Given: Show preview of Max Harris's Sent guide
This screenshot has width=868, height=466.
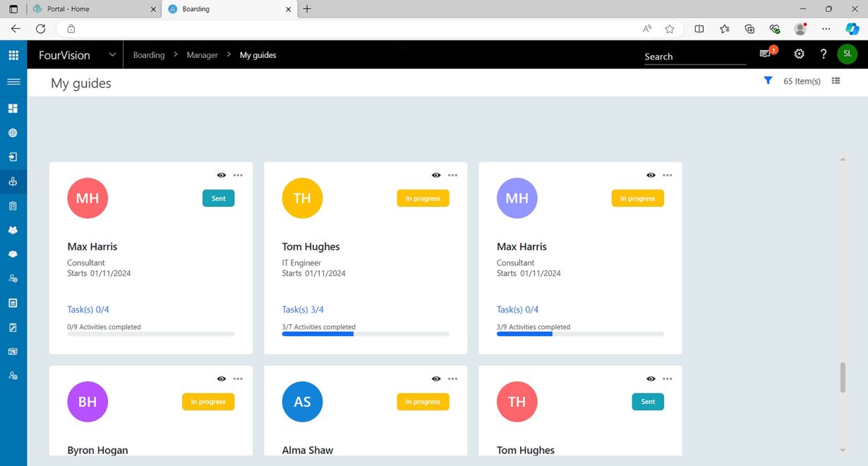Looking at the screenshot, I should 221,175.
